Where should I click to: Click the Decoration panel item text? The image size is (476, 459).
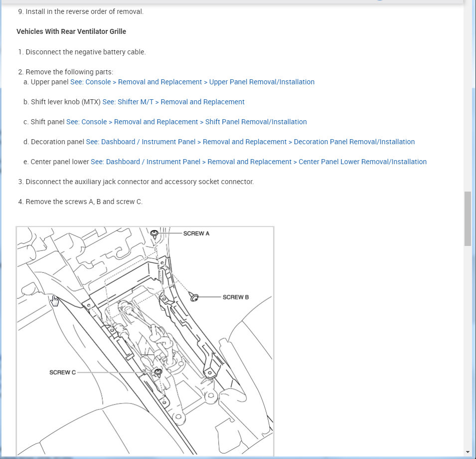tap(57, 142)
